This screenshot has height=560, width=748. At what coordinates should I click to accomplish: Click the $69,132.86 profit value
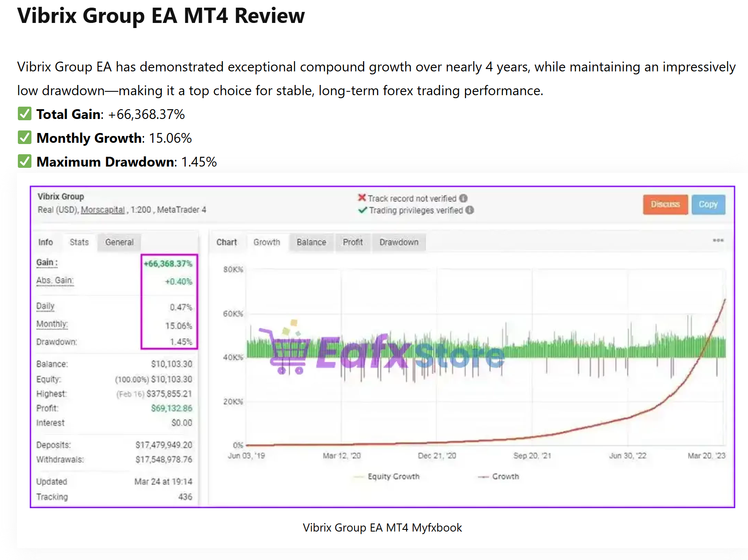point(172,408)
